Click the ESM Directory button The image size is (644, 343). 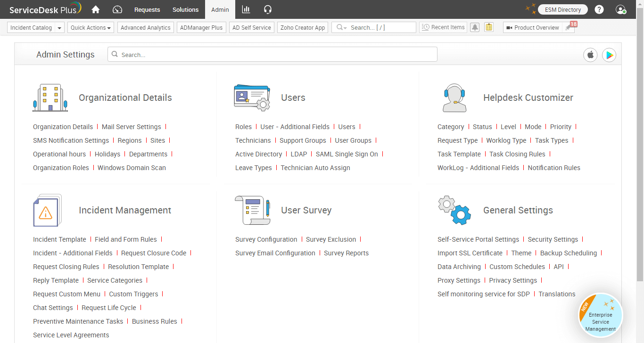point(563,9)
